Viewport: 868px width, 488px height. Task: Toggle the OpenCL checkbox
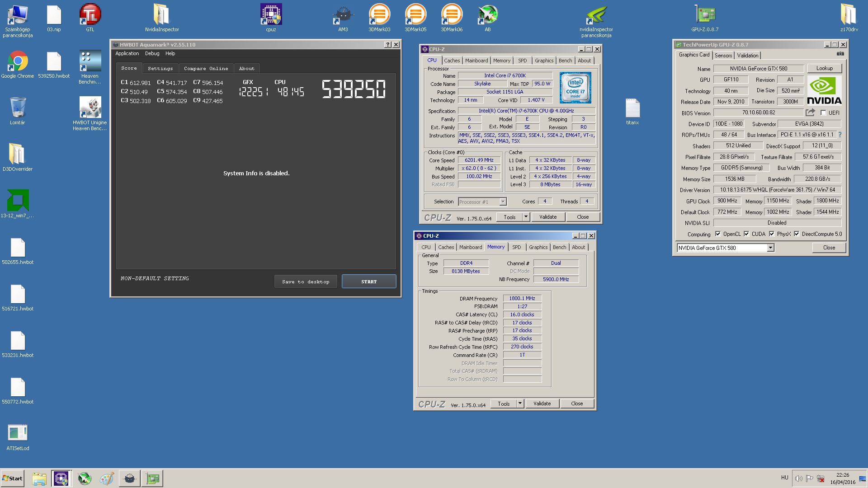click(718, 234)
